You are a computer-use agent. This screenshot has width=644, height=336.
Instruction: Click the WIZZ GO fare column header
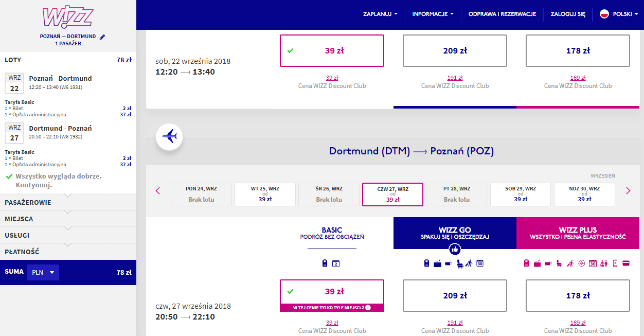click(x=455, y=233)
